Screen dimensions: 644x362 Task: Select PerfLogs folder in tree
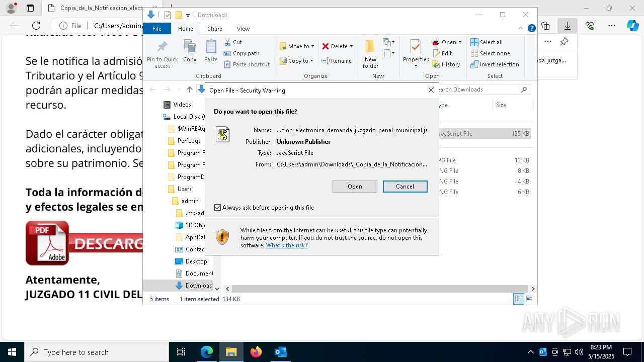click(184, 141)
